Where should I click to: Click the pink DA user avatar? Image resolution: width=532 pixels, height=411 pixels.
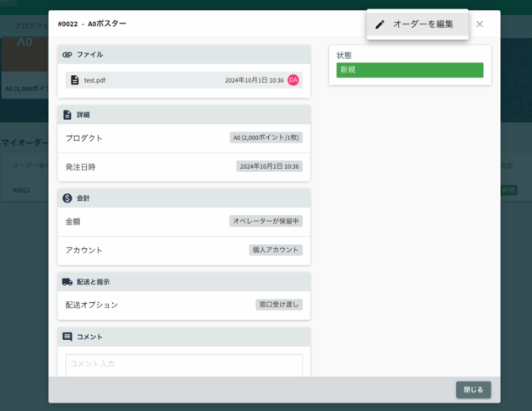(293, 80)
